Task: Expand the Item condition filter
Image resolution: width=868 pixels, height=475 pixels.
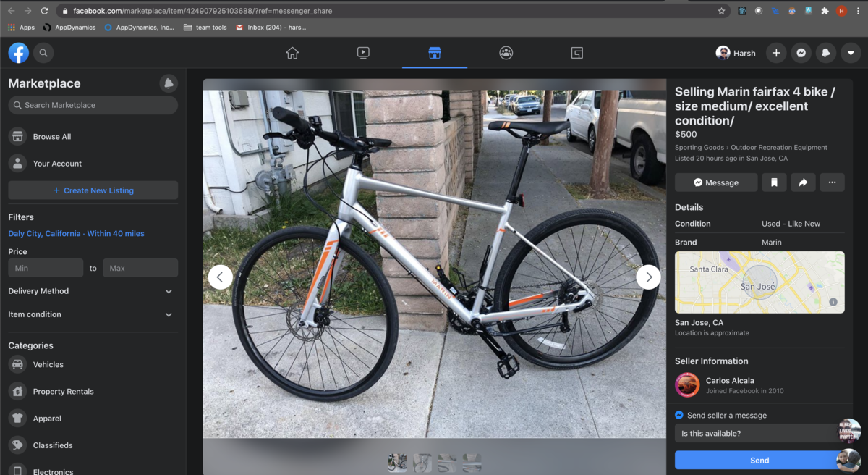Action: (91, 314)
